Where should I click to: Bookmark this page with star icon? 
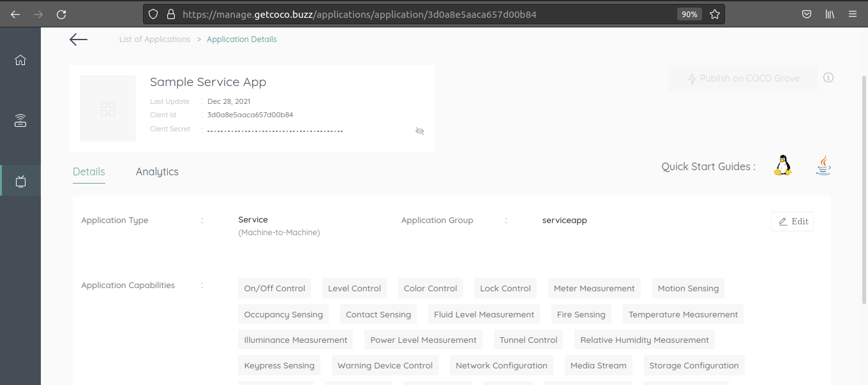715,14
